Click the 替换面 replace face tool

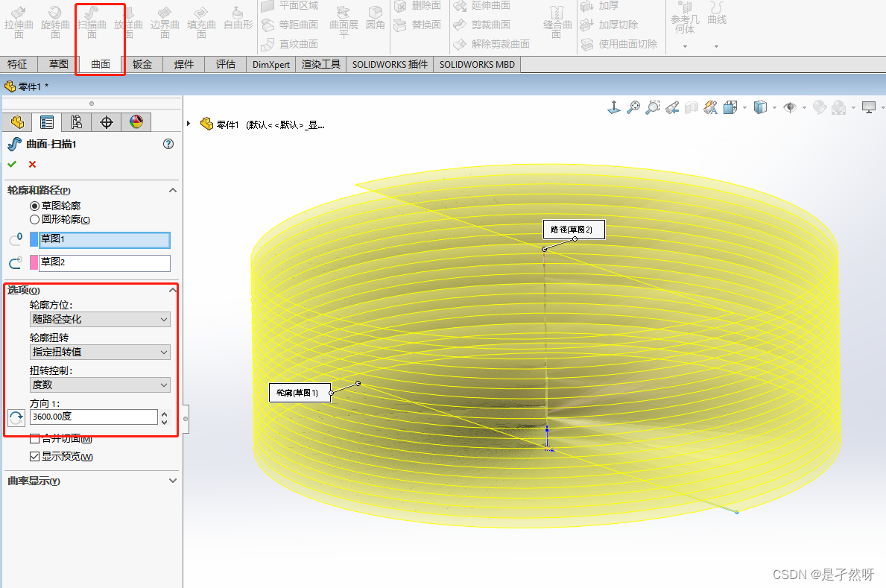coord(417,25)
